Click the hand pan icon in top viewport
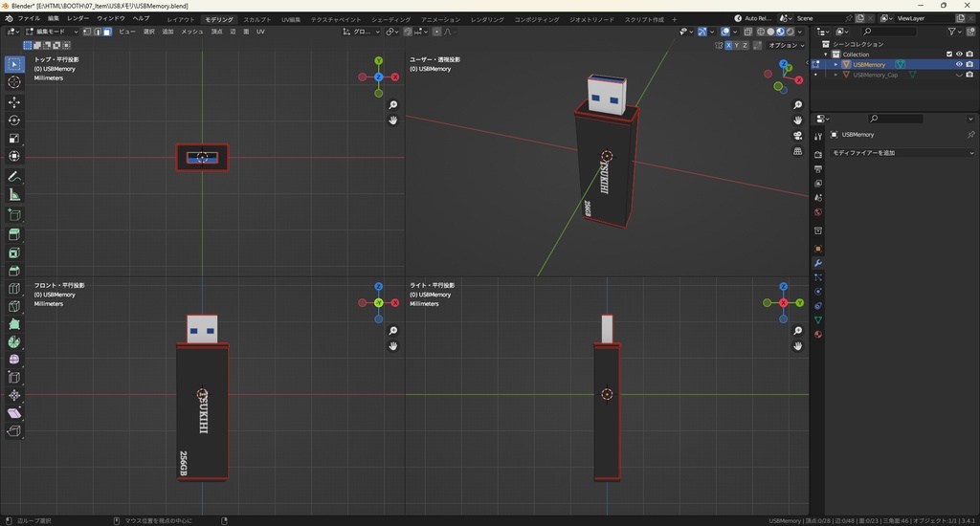The width and height of the screenshot is (980, 526). [x=392, y=121]
